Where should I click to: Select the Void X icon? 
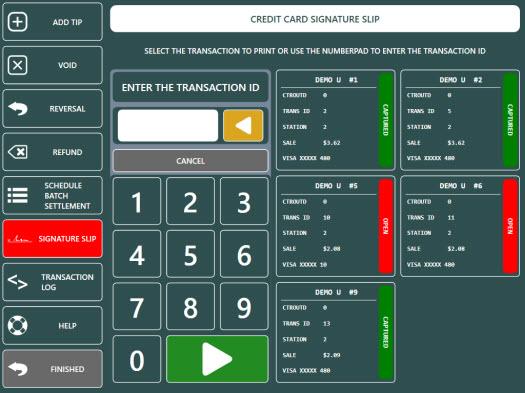[x=17, y=65]
